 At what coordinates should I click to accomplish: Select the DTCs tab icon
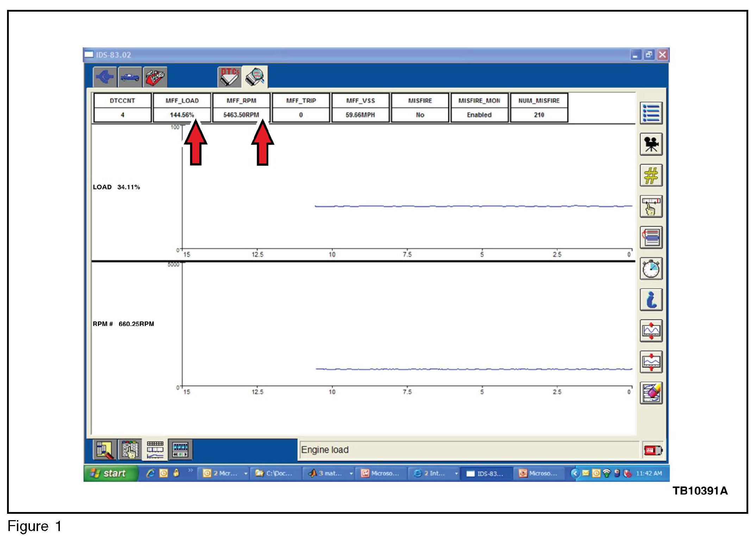pos(229,77)
